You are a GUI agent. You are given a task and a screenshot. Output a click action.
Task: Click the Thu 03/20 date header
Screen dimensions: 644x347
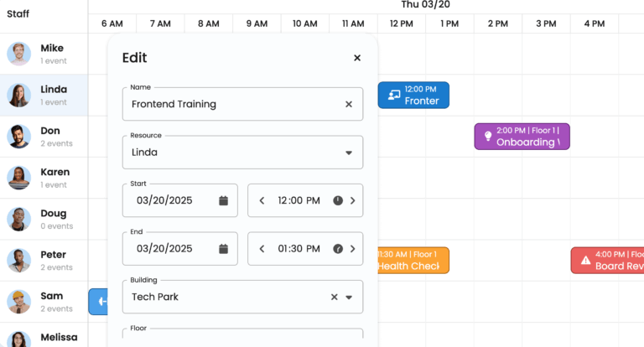(425, 4)
